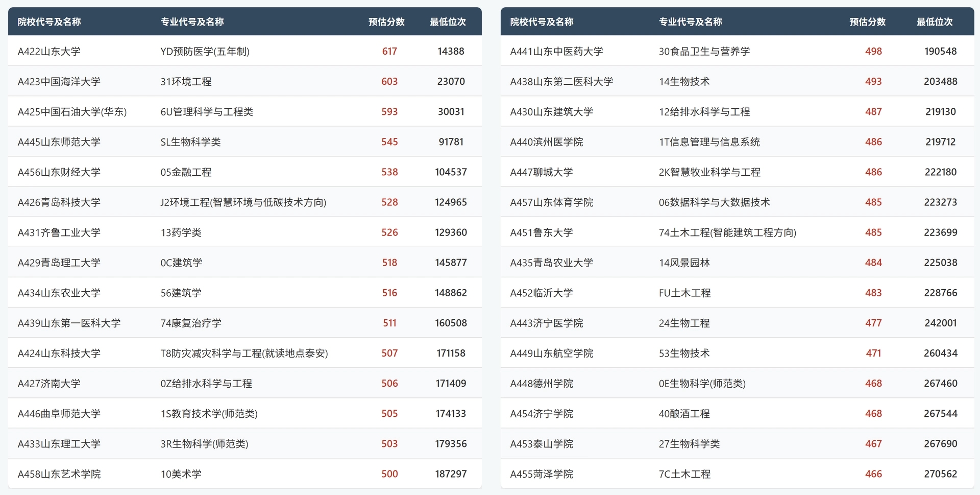This screenshot has height=495, width=980.
Task: Select A427济南大学
Action: pos(49,383)
